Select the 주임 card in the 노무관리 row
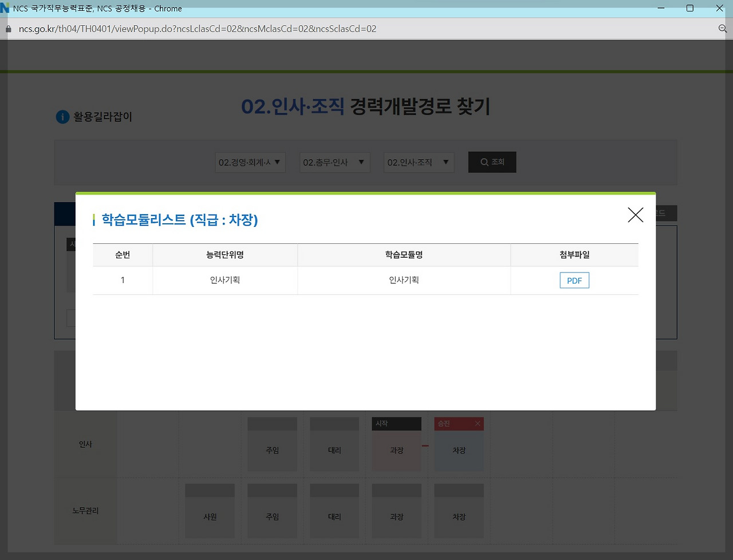 point(273,511)
